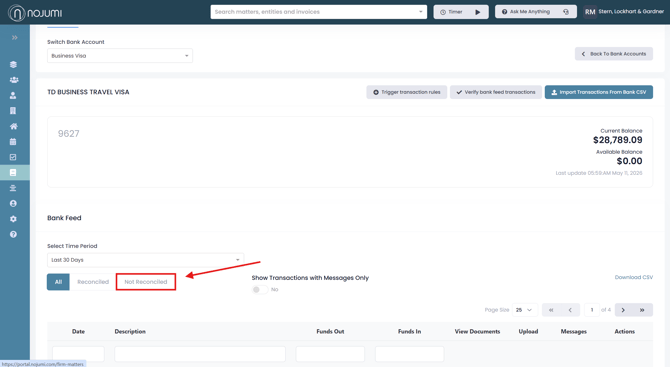This screenshot has width=670, height=367.
Task: Open the group of people sidebar icon
Action: pos(14,80)
